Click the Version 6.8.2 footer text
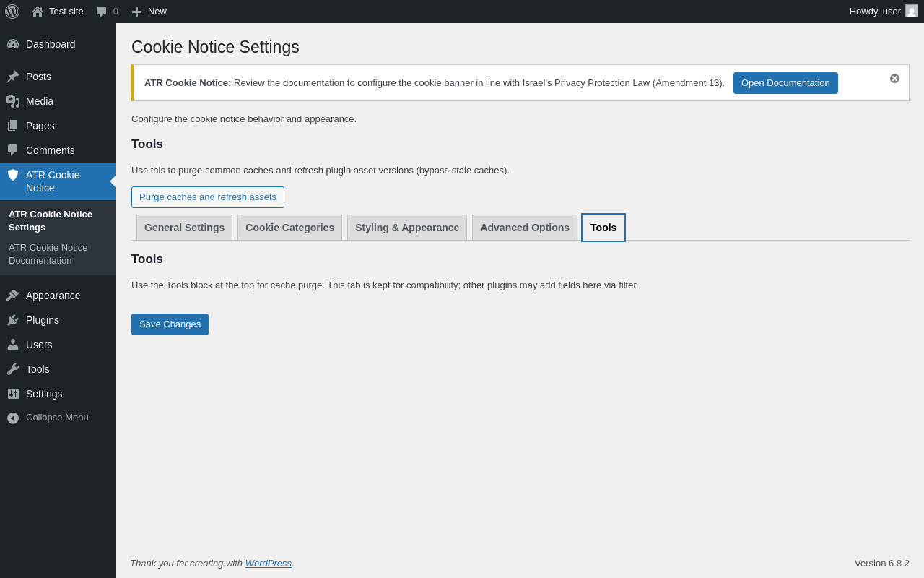 (882, 563)
